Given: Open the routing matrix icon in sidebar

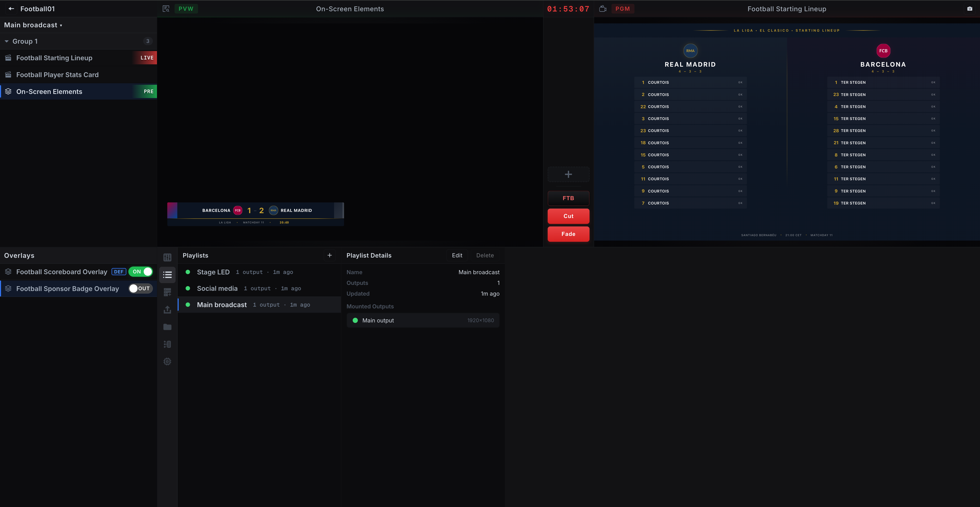Looking at the screenshot, I should 167,344.
